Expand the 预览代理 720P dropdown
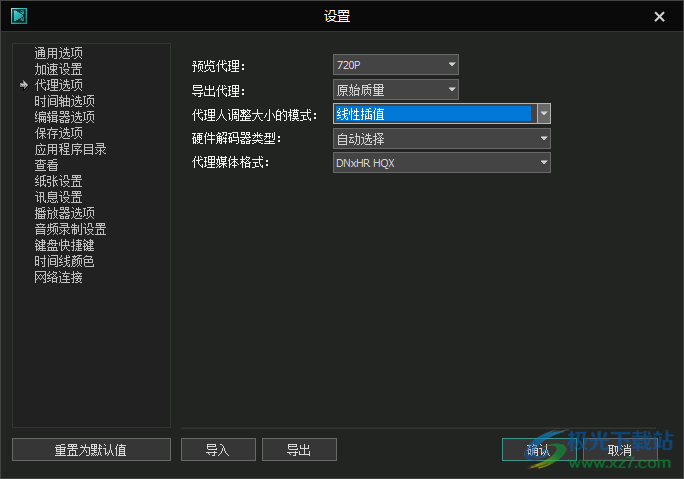This screenshot has height=479, width=684. pos(396,65)
